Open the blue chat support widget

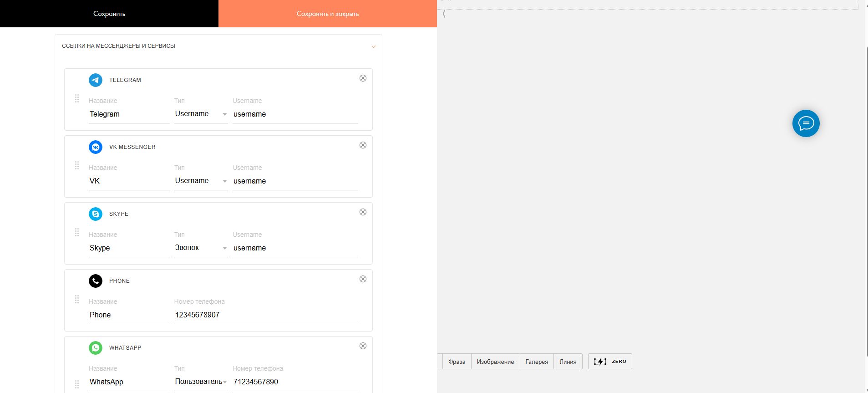pos(806,123)
